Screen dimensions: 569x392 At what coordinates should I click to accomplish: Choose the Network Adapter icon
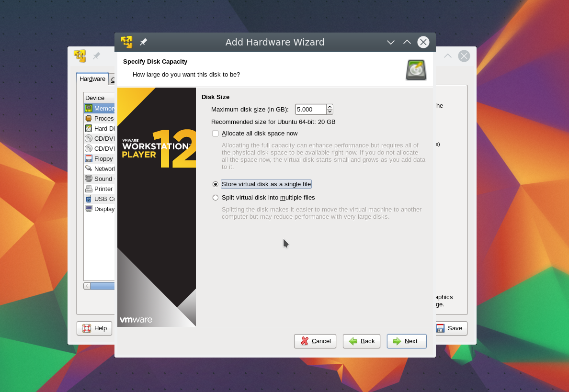point(89,168)
